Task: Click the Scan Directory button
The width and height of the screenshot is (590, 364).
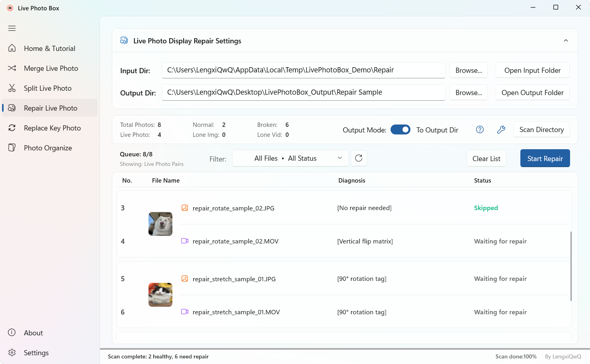Action: [541, 129]
